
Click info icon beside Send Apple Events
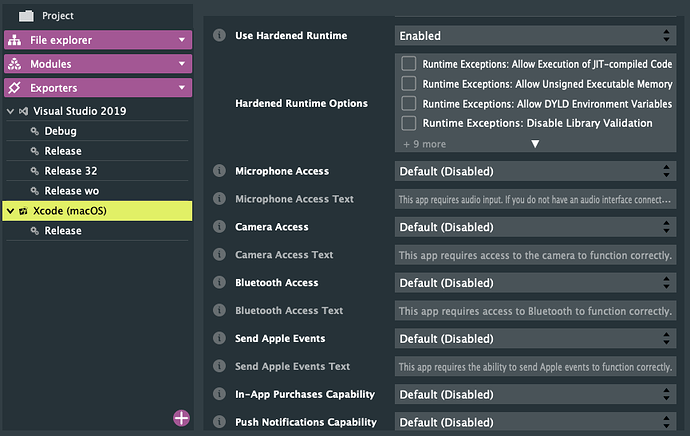[219, 339]
